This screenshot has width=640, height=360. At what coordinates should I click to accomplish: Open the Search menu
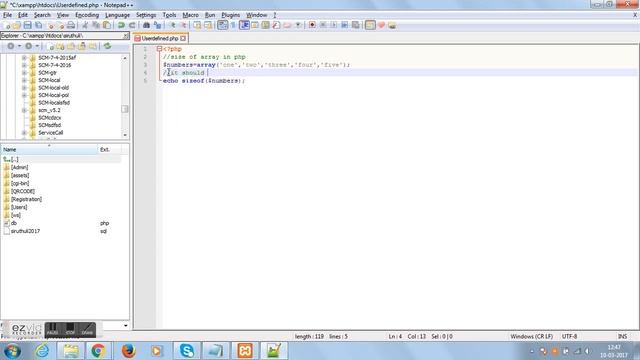42,15
